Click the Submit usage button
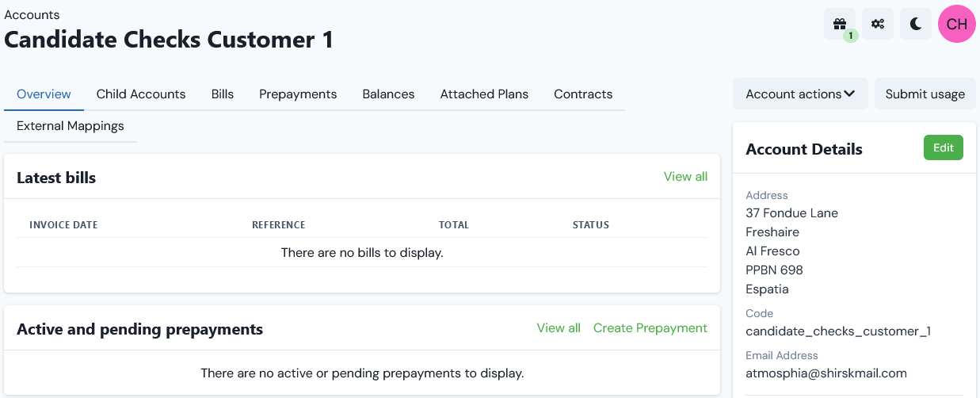 point(925,94)
